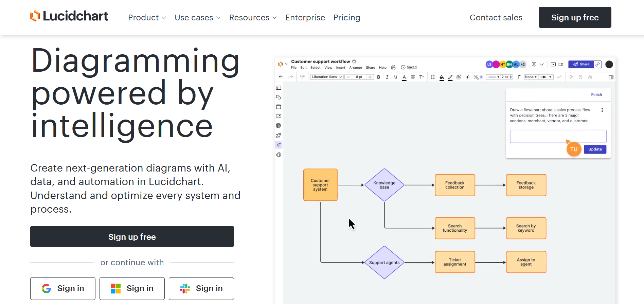Sign in with Slack
The image size is (644, 304).
(201, 288)
